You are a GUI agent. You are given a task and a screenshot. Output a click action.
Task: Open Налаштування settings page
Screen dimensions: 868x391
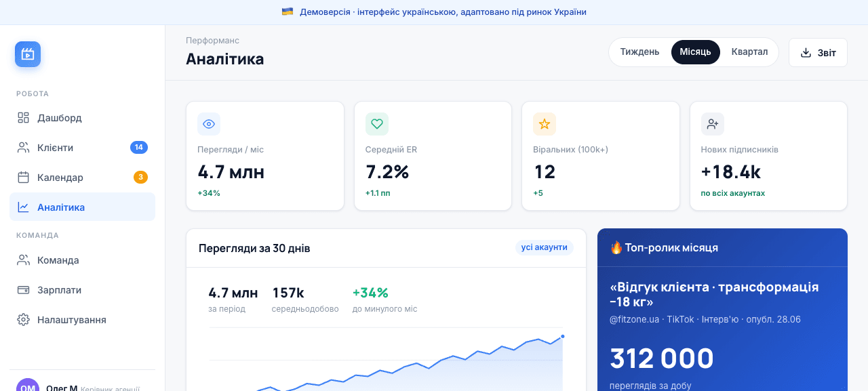82,320
